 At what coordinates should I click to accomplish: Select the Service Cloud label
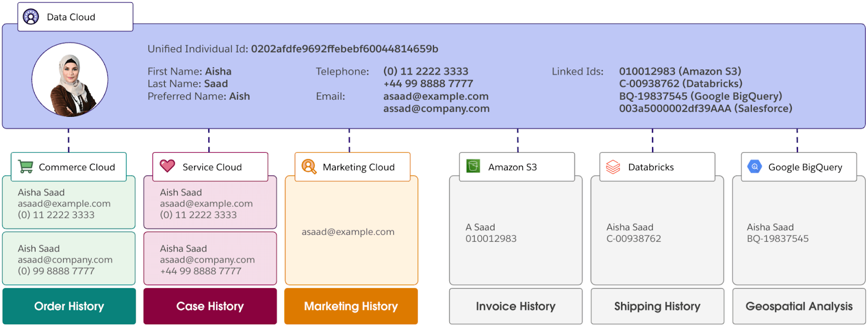tap(212, 167)
